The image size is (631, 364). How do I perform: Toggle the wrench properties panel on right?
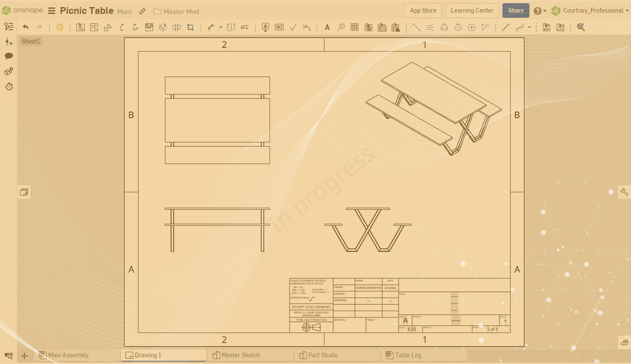[x=624, y=192]
